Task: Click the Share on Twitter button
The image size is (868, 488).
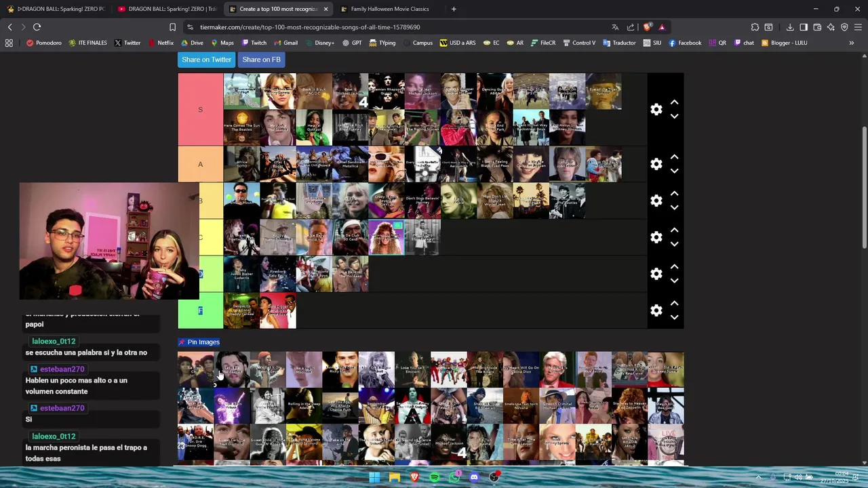Action: [206, 60]
